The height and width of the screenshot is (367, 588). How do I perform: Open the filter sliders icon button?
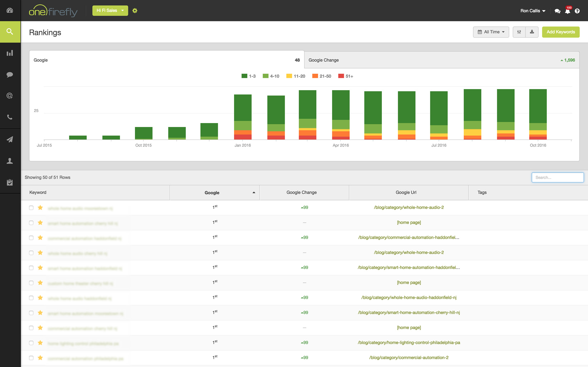tap(519, 32)
